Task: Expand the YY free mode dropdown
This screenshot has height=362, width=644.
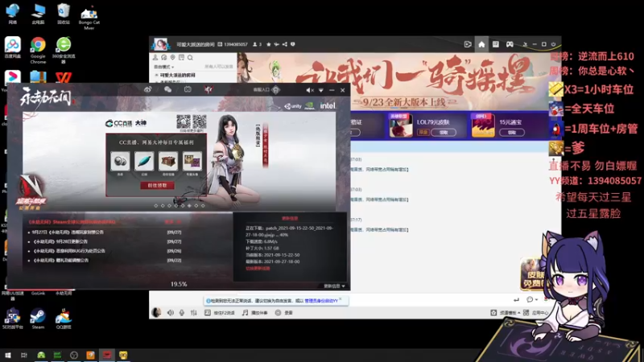Action: [x=163, y=67]
